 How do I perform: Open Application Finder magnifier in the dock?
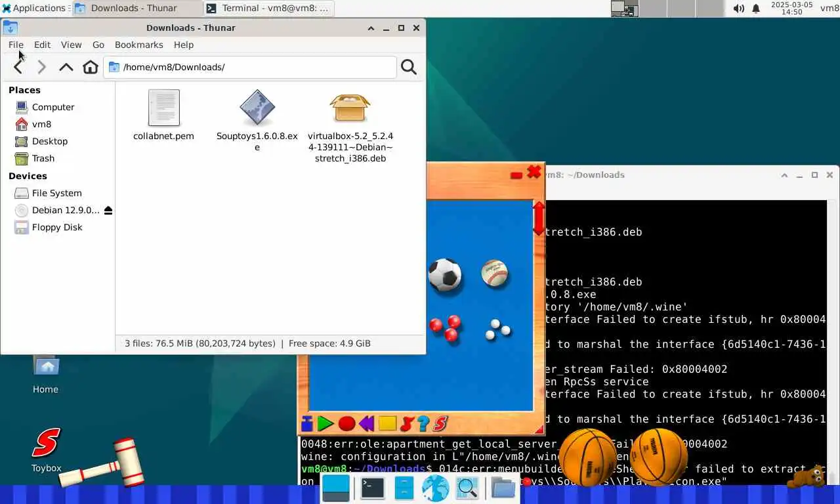[467, 488]
